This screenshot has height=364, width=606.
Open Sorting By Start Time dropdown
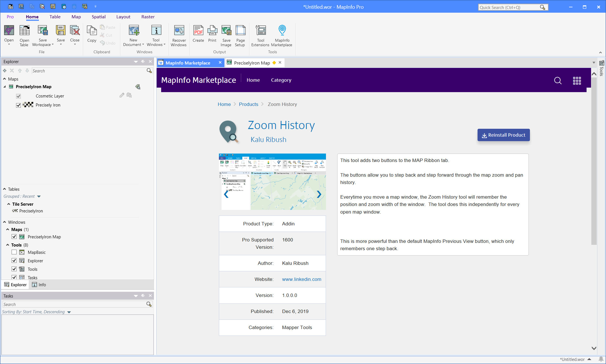69,312
